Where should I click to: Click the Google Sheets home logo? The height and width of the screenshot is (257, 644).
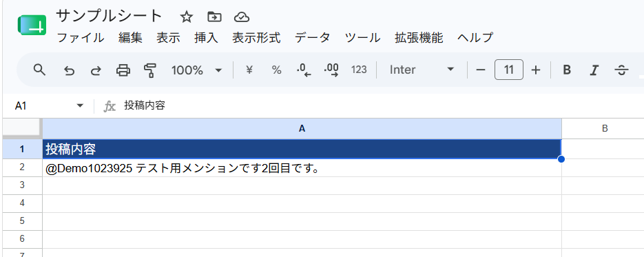point(32,25)
